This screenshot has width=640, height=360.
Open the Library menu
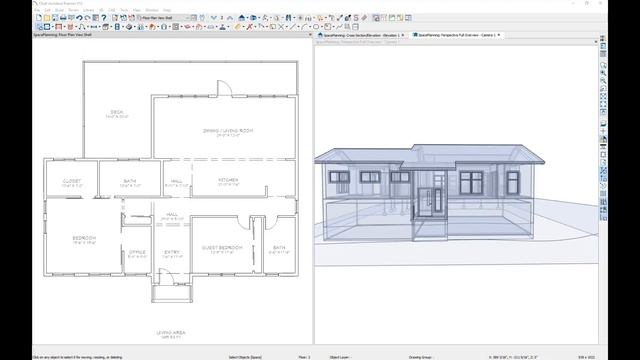[x=89, y=10]
